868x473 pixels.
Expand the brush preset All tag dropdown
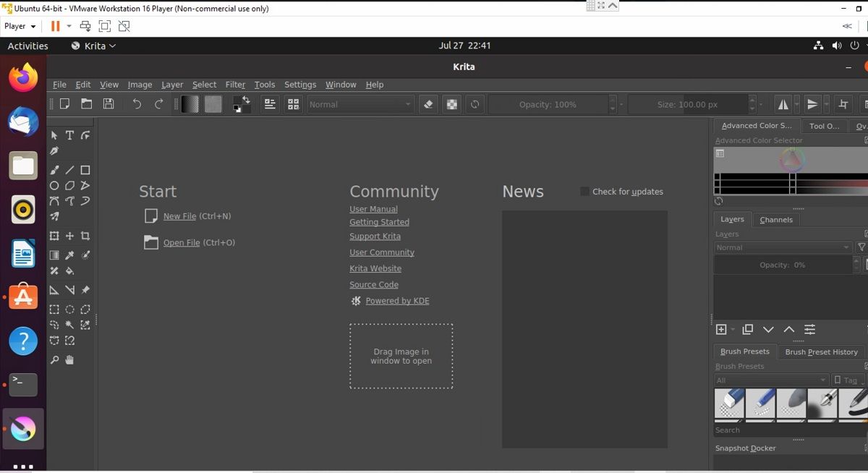click(770, 380)
